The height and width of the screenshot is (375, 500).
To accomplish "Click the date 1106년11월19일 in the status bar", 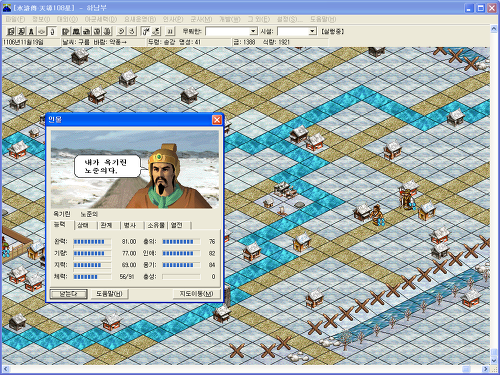I will [x=23, y=42].
